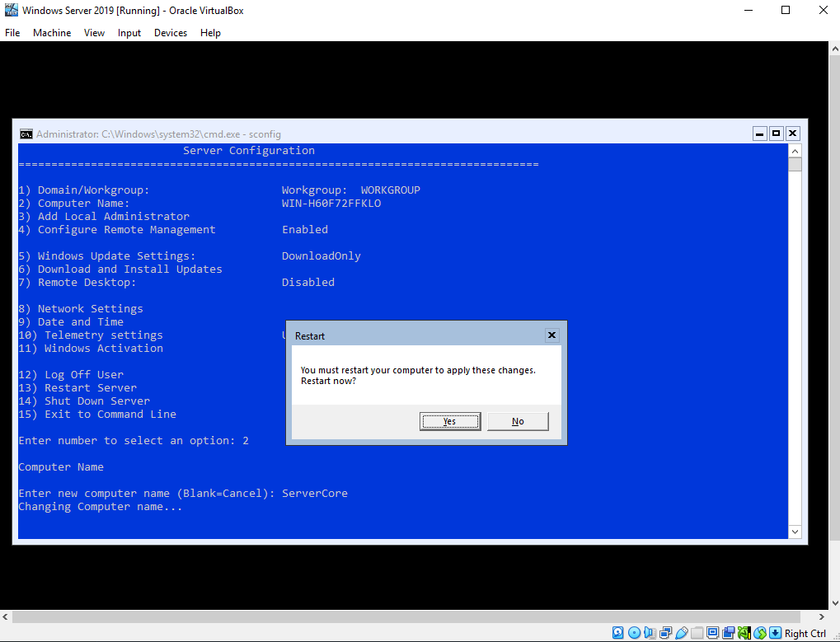Click the network adapters status icon
The image size is (840, 642).
pyautogui.click(x=666, y=633)
